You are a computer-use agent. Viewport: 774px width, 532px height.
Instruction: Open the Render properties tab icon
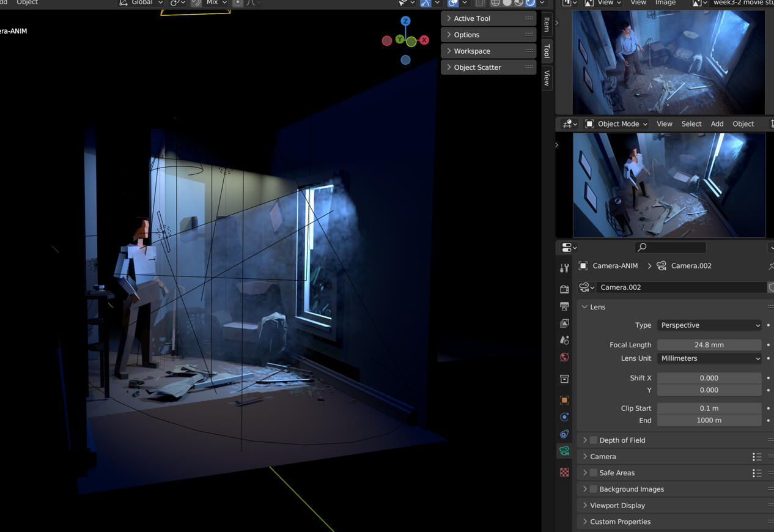click(x=564, y=289)
